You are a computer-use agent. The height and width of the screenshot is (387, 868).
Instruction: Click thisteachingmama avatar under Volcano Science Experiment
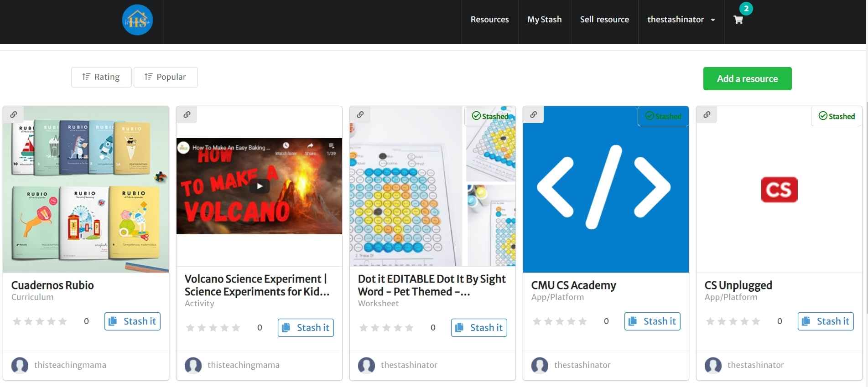[x=193, y=365]
